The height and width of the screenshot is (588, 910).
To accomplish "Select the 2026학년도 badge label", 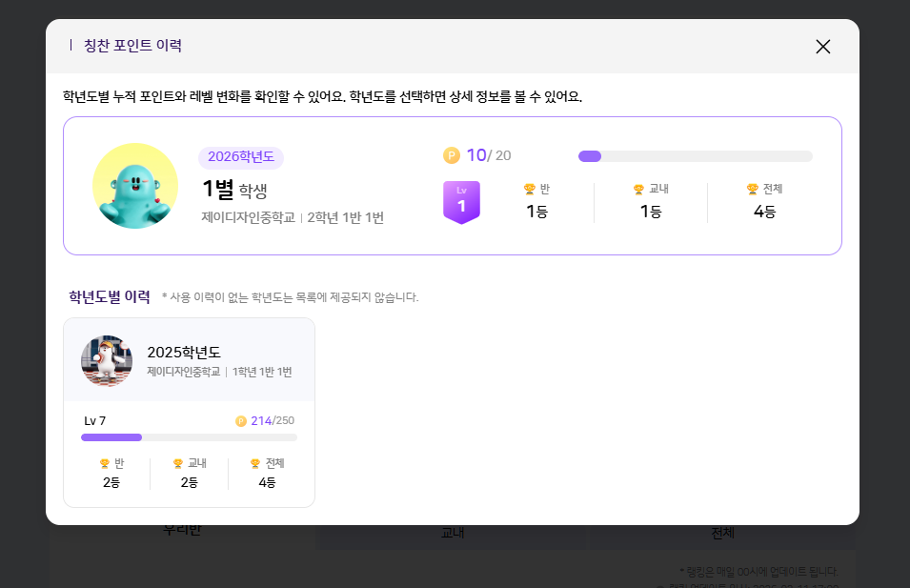I will tap(240, 157).
